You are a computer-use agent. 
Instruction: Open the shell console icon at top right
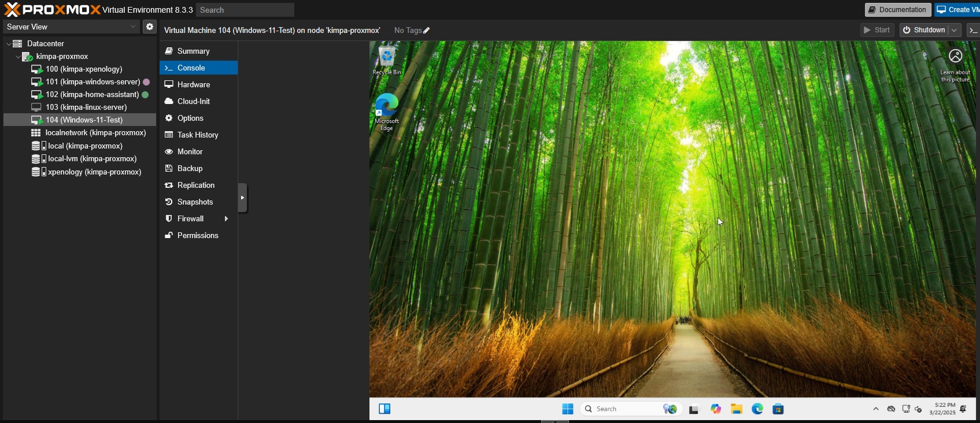pos(974,30)
